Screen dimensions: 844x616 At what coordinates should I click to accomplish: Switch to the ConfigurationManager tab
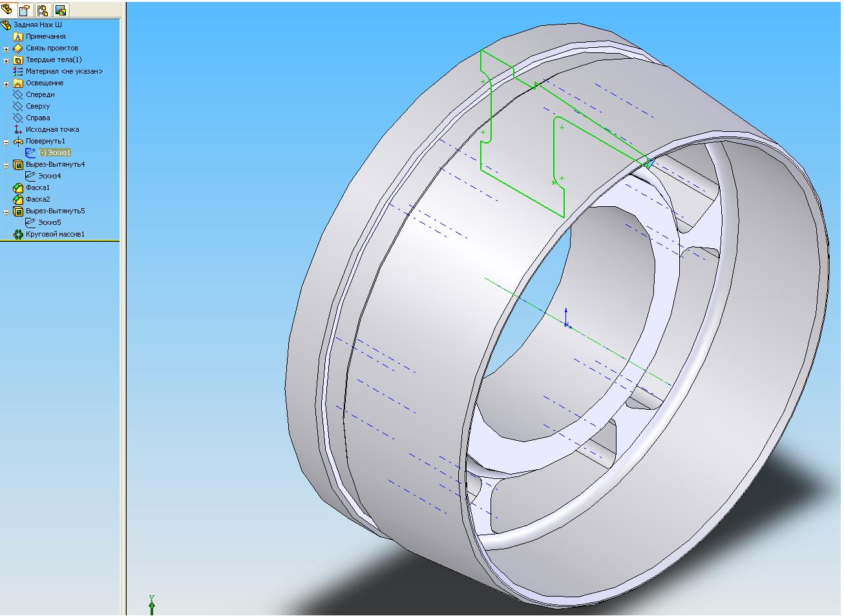(43, 10)
